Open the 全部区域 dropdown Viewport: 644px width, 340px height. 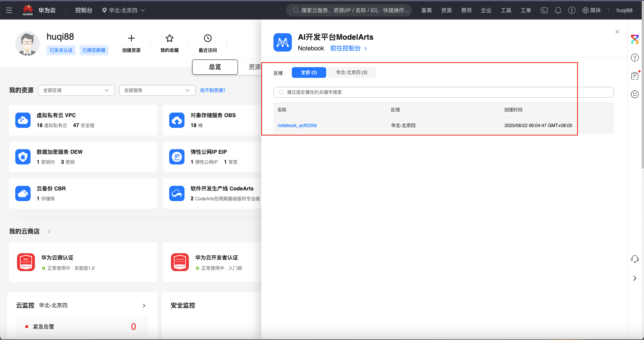tap(76, 90)
